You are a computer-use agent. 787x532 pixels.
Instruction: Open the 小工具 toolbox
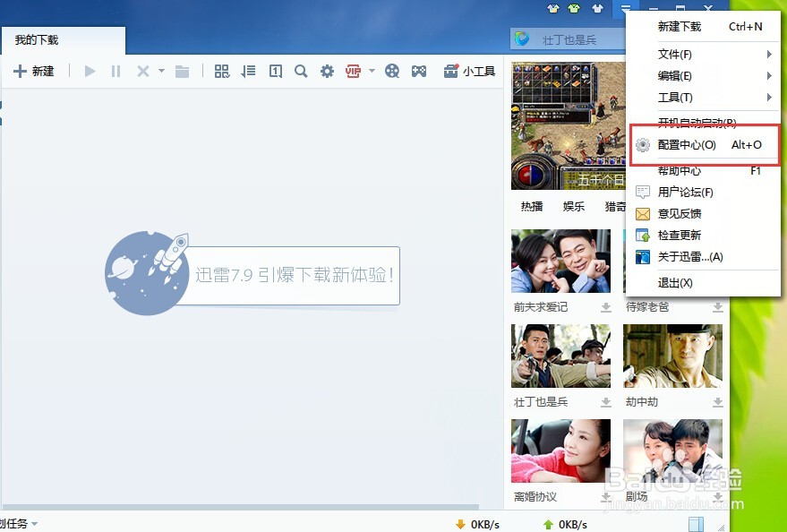[x=469, y=72]
